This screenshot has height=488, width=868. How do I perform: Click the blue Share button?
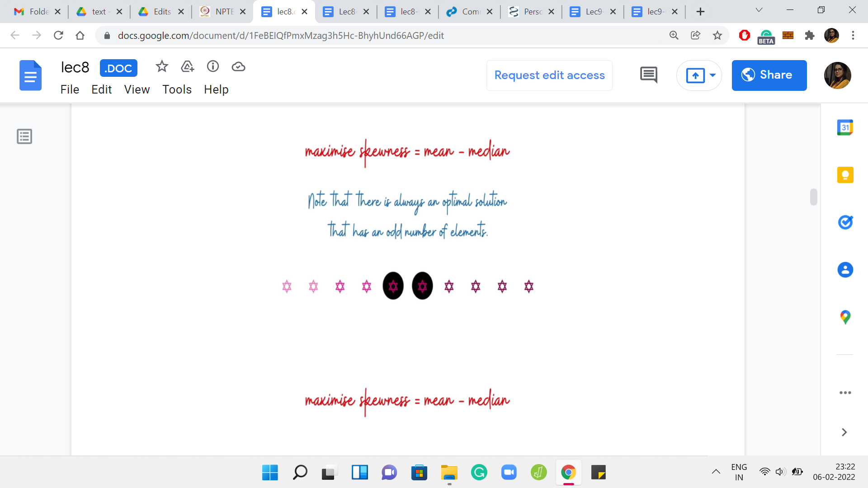[x=769, y=75]
